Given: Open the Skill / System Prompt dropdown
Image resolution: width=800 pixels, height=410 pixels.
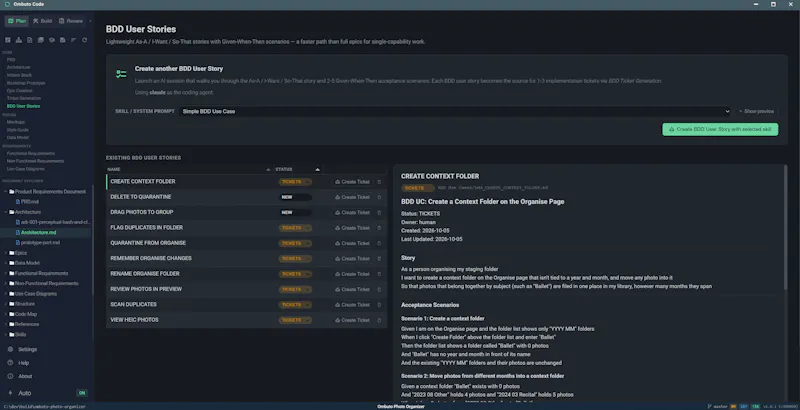Looking at the screenshot, I should coord(455,111).
